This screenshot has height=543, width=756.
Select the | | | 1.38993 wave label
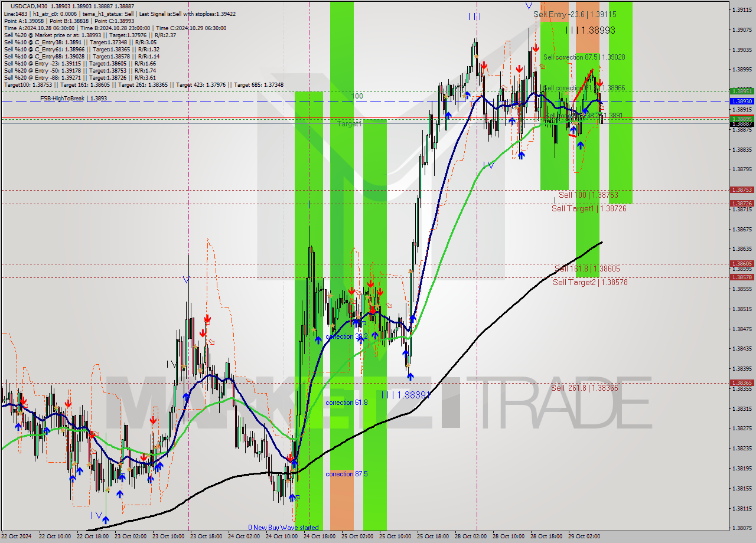tap(591, 30)
